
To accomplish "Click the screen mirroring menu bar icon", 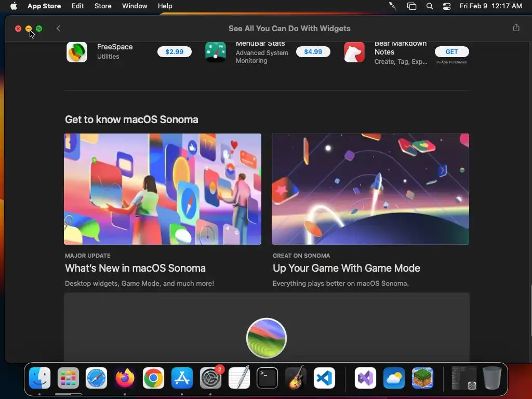I will tap(411, 6).
